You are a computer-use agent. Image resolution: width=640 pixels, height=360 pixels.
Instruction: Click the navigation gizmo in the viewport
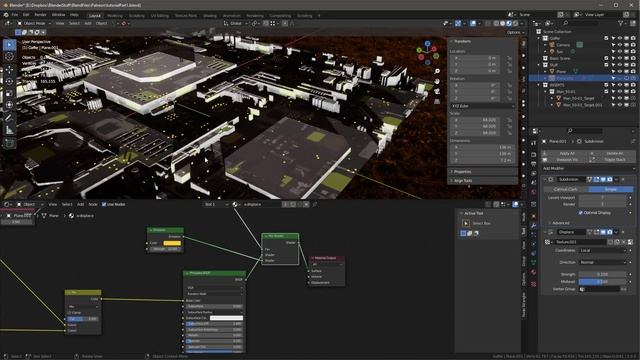pyautogui.click(x=427, y=53)
